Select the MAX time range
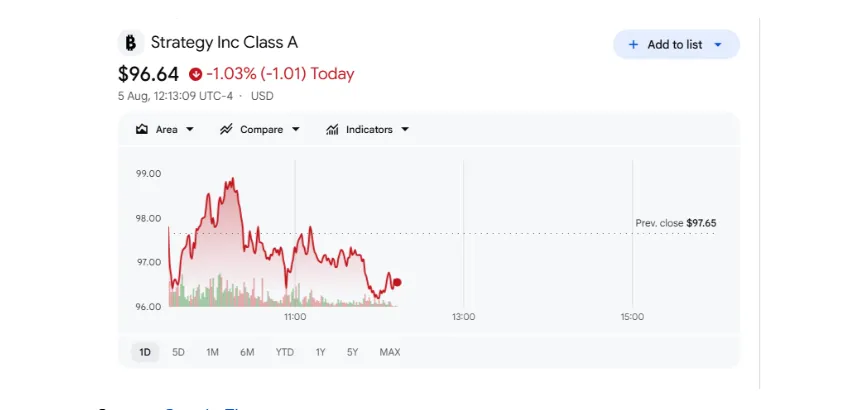The image size is (863, 410). click(390, 352)
